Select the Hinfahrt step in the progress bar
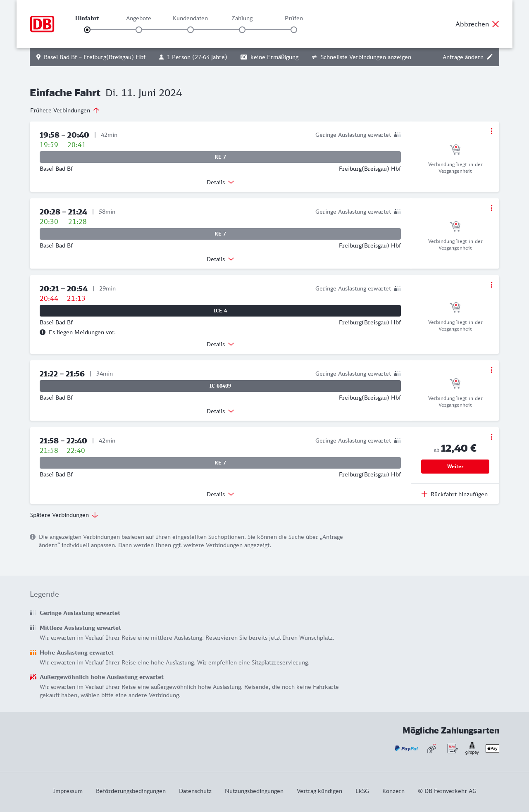This screenshot has width=529, height=812. 87,30
